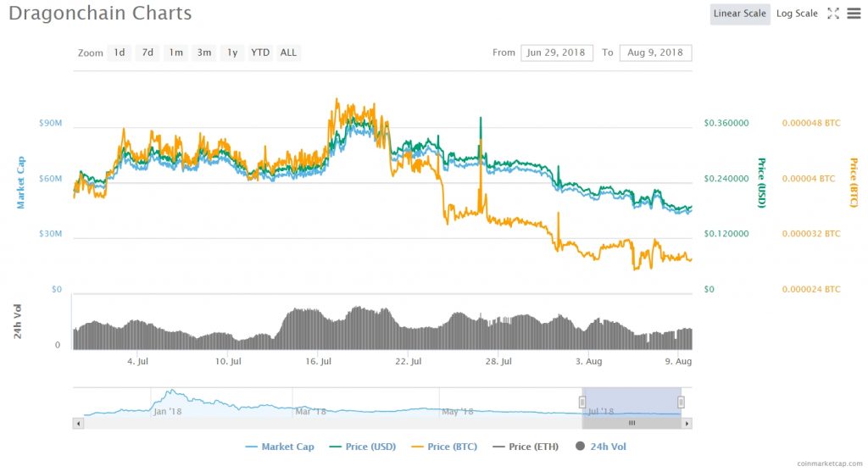Set zoom to 3m

coord(204,53)
